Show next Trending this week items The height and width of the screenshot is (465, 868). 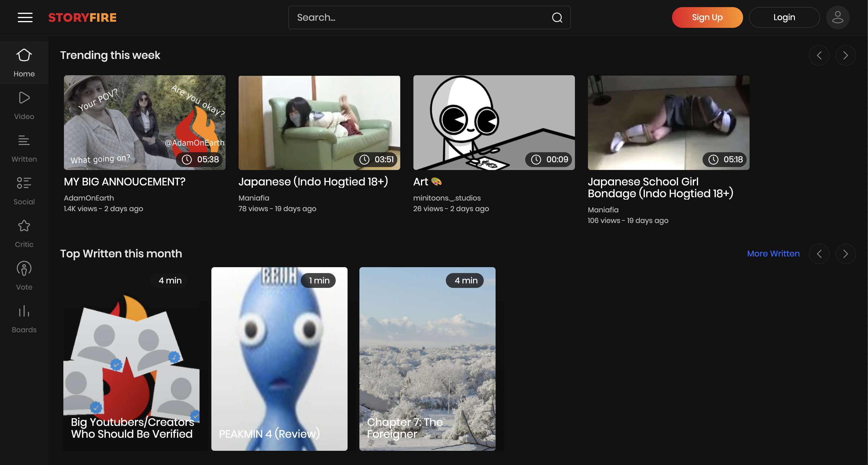point(846,55)
